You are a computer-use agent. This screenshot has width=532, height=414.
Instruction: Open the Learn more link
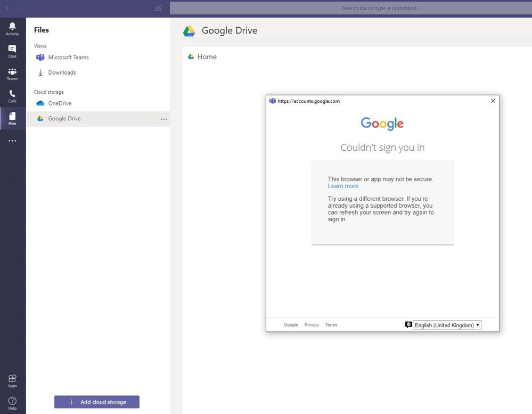[x=343, y=186]
